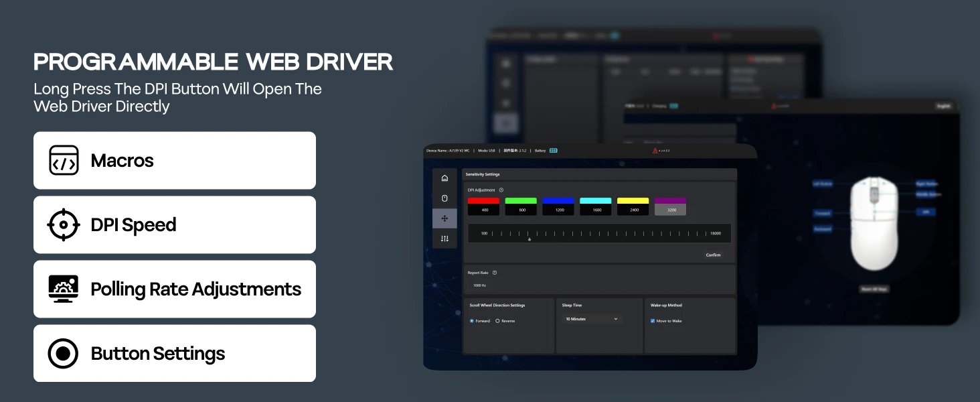The height and width of the screenshot is (402, 980).
Task: Click the DPI Speed crosshair icon
Action: (64, 225)
